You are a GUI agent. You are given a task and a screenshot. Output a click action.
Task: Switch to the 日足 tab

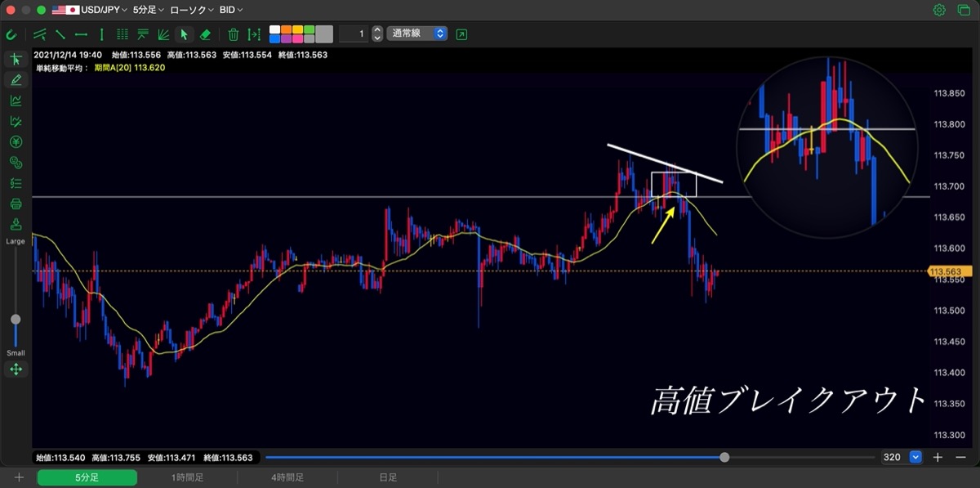(389, 477)
